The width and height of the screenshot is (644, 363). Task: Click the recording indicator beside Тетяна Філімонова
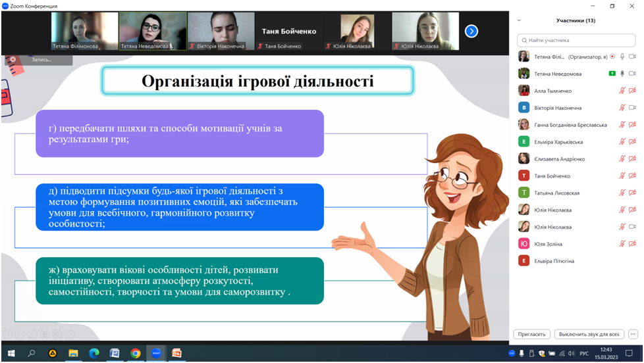click(x=612, y=57)
